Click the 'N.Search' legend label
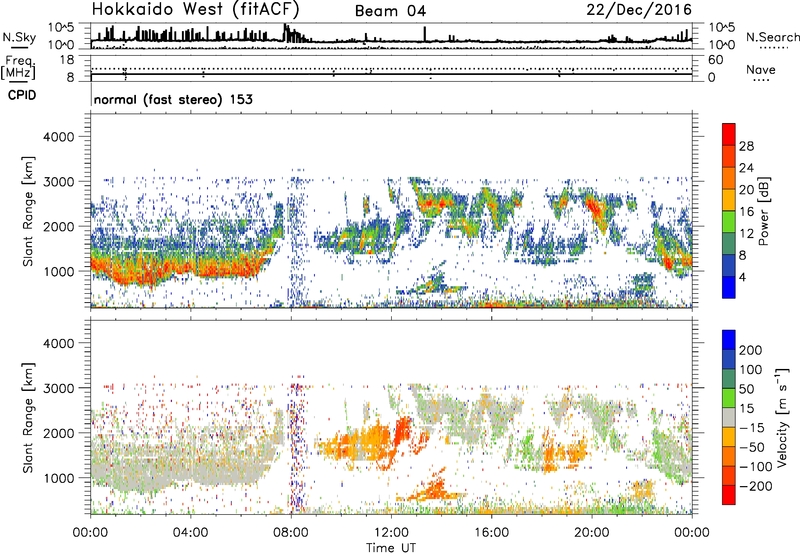This screenshot has height=554, width=800. point(772,37)
